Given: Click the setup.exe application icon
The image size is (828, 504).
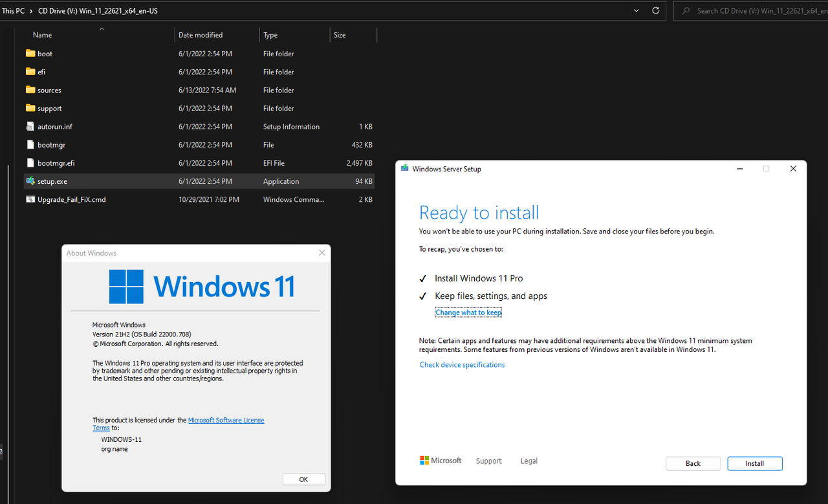Looking at the screenshot, I should coord(30,181).
